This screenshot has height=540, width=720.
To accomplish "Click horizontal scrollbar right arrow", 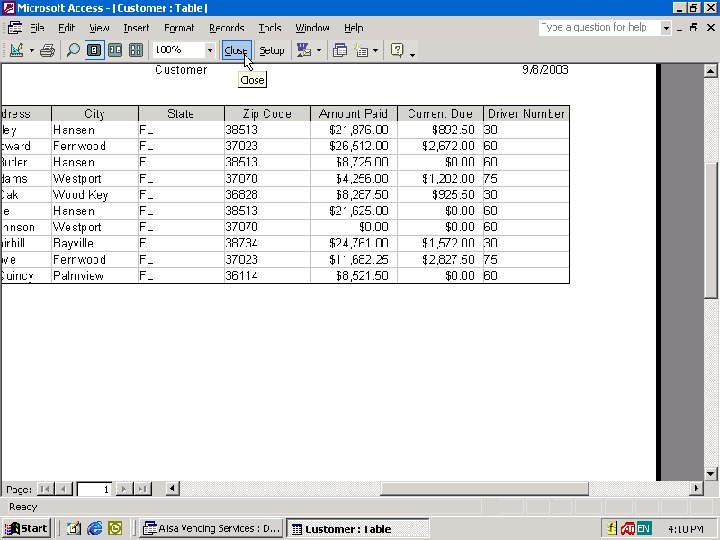I will [696, 488].
